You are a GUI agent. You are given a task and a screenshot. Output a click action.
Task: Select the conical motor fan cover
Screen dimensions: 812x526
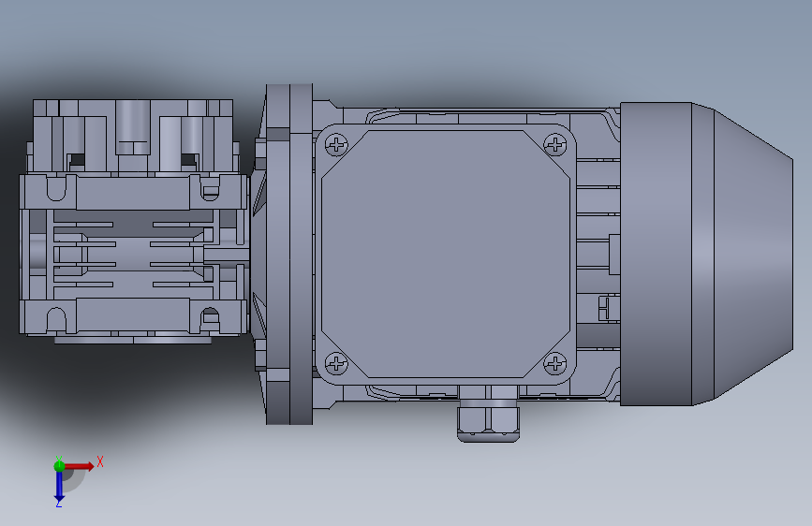click(x=706, y=254)
